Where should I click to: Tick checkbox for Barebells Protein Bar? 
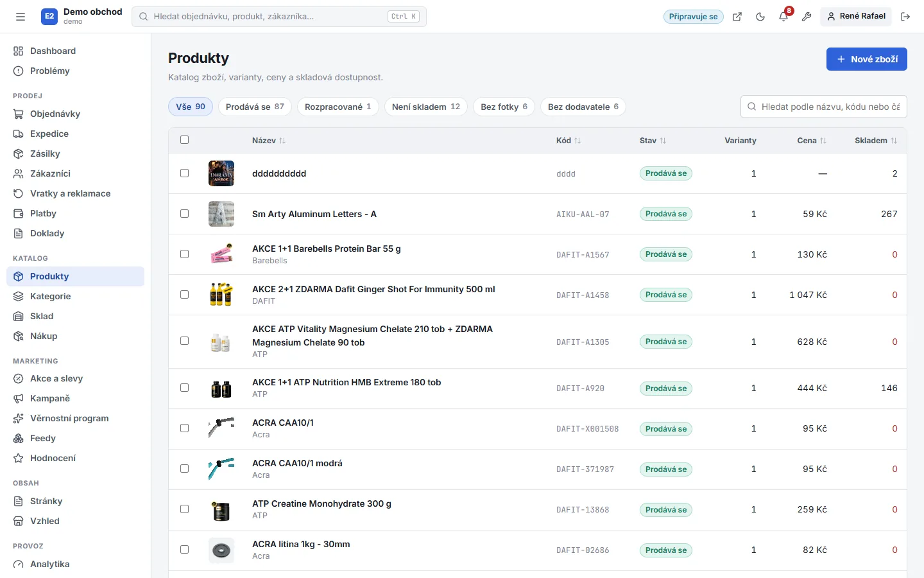click(185, 254)
